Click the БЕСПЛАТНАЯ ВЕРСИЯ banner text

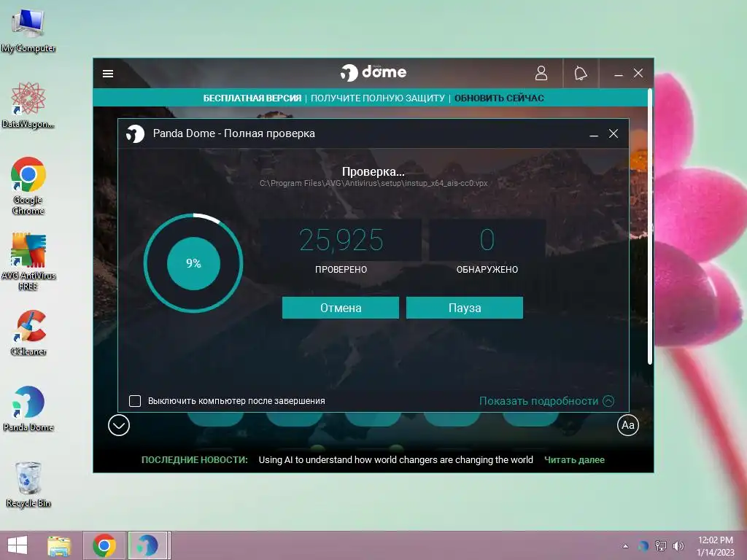click(252, 98)
